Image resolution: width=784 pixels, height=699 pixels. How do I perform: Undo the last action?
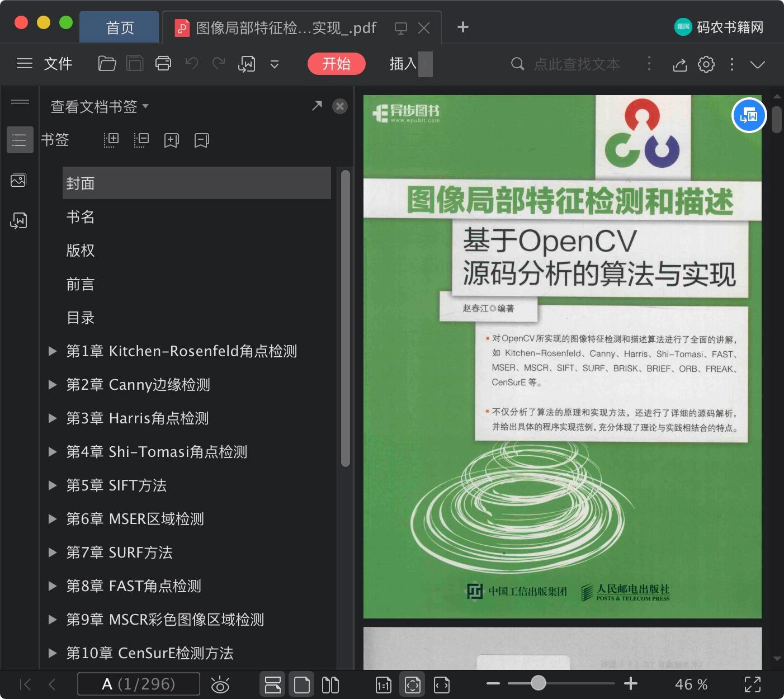(192, 63)
